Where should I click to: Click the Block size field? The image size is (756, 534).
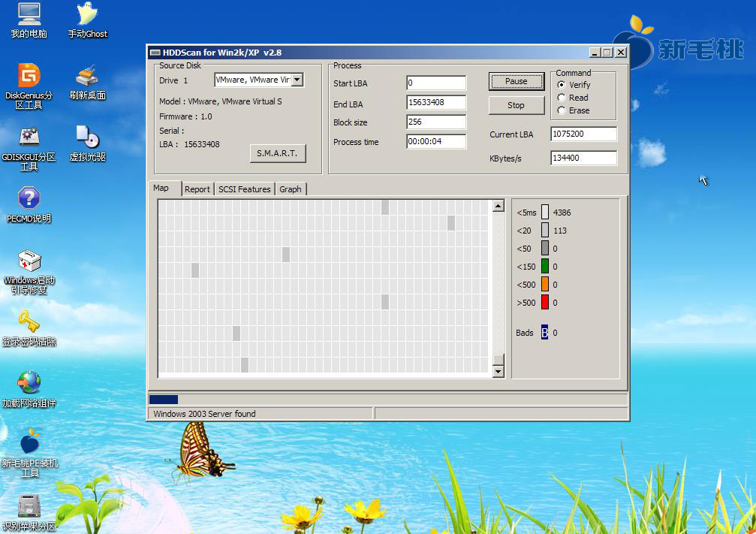coord(436,122)
